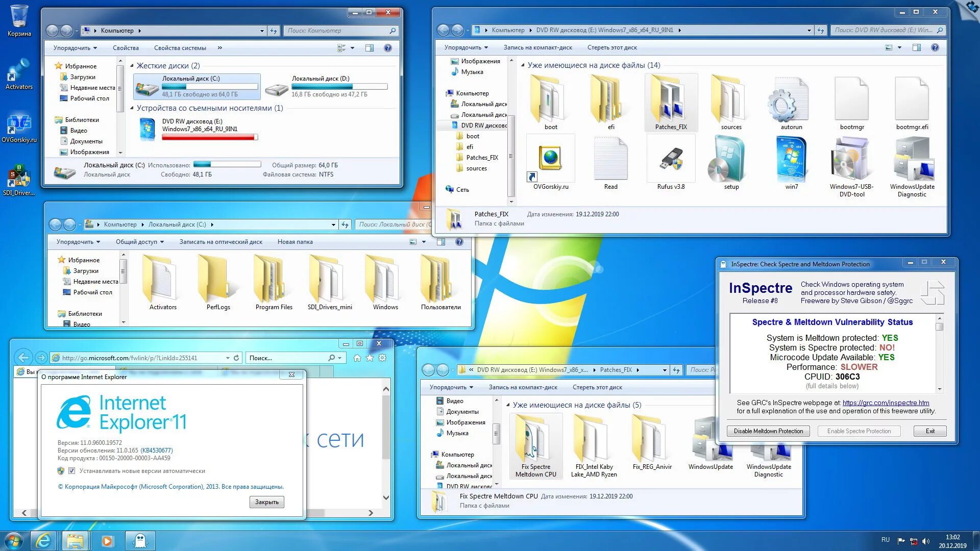The height and width of the screenshot is (551, 980).
Task: Select Patches_FIX in DVD navigation tree
Action: point(482,158)
